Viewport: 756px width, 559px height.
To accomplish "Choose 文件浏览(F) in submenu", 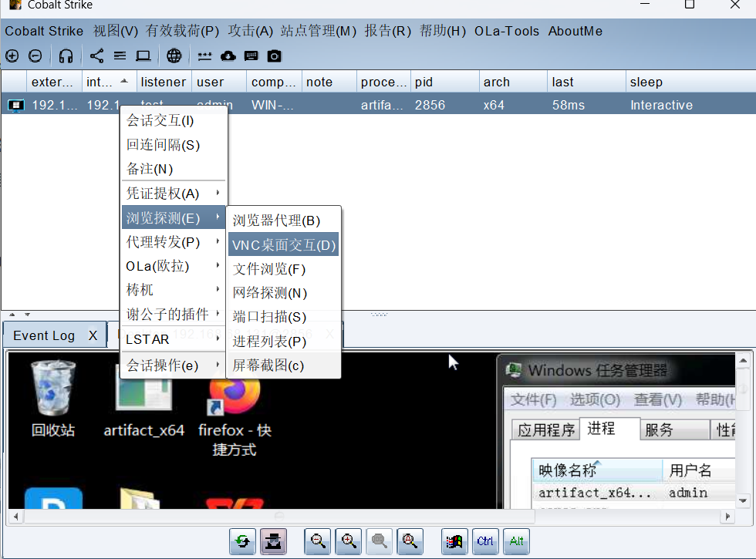I will click(x=284, y=269).
